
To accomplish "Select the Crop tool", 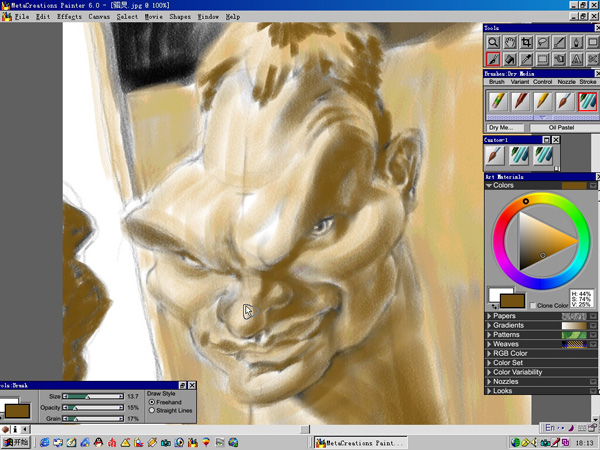I will coord(527,42).
